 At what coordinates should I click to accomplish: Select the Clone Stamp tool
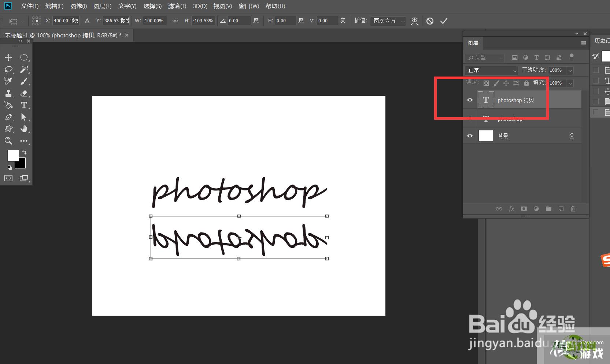[x=8, y=93]
